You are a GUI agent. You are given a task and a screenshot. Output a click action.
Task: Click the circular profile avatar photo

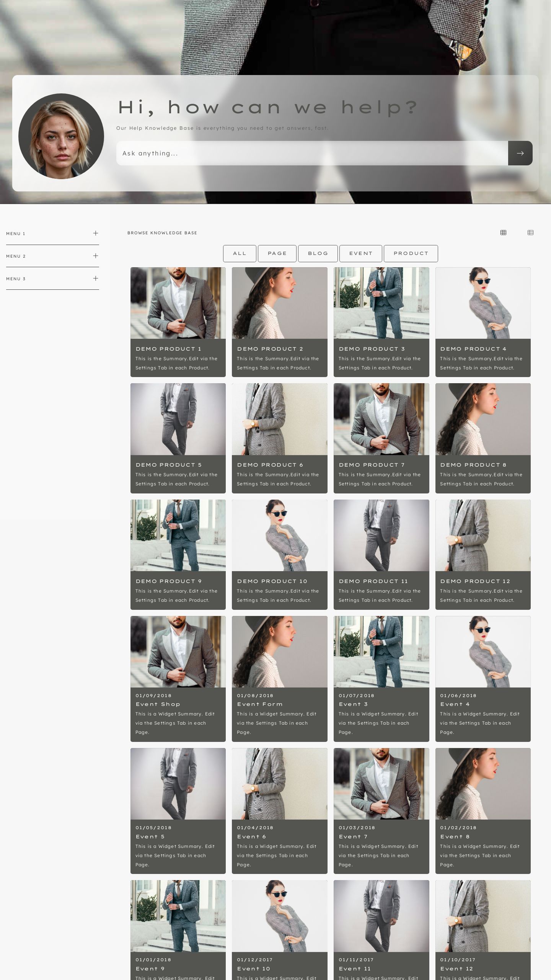(61, 136)
